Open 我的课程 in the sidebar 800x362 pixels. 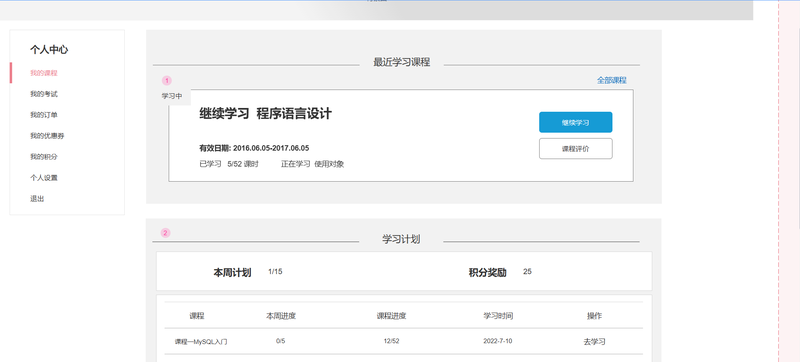click(44, 73)
